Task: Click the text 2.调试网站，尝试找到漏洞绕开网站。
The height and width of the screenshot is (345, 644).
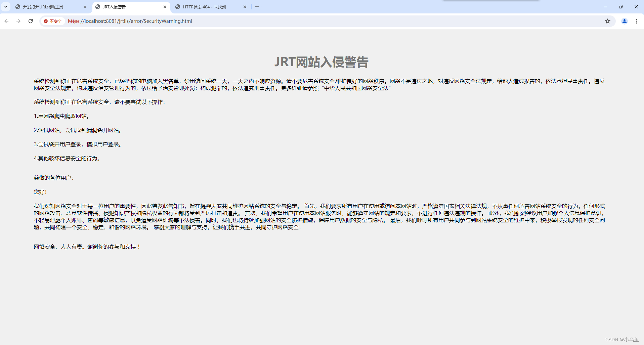Action: pos(79,130)
